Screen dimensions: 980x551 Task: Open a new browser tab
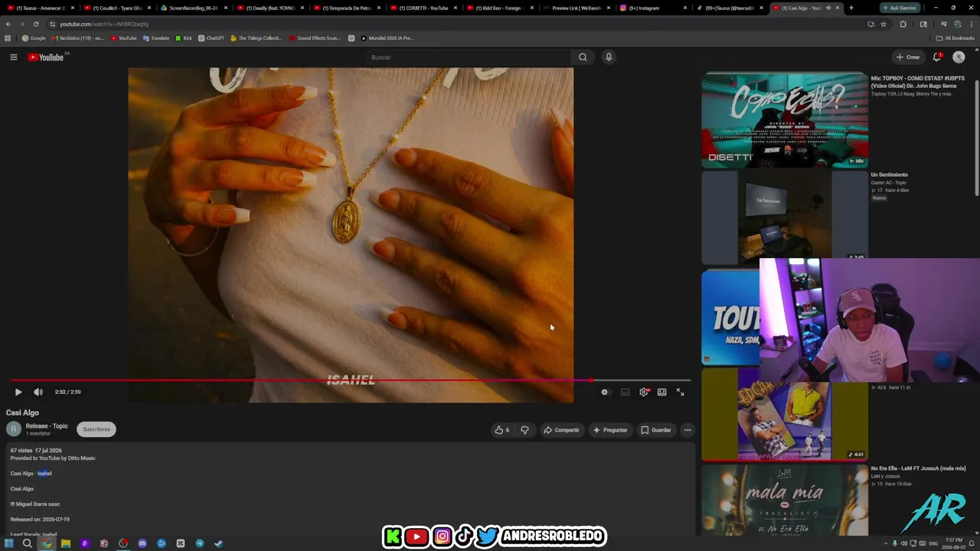[x=851, y=8]
